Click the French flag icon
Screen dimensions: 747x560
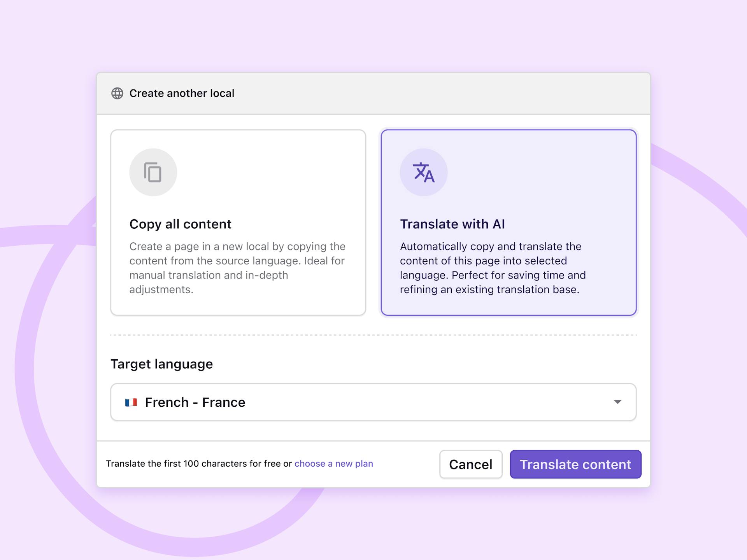[x=131, y=402]
